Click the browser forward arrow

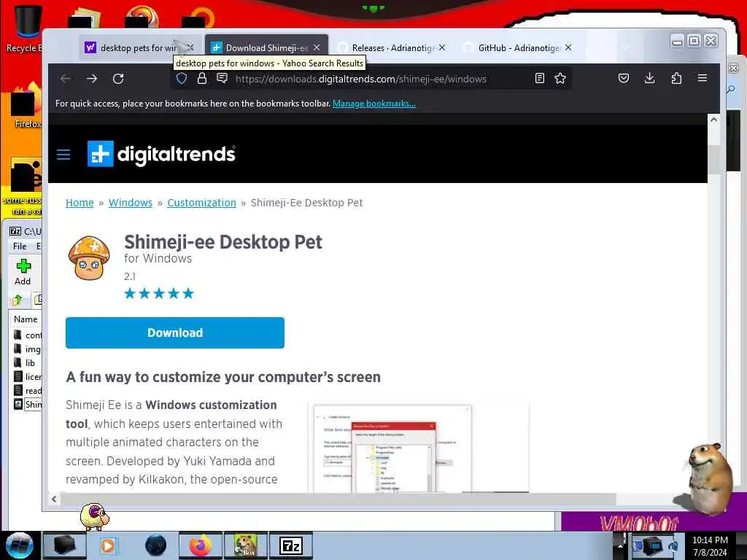(92, 79)
